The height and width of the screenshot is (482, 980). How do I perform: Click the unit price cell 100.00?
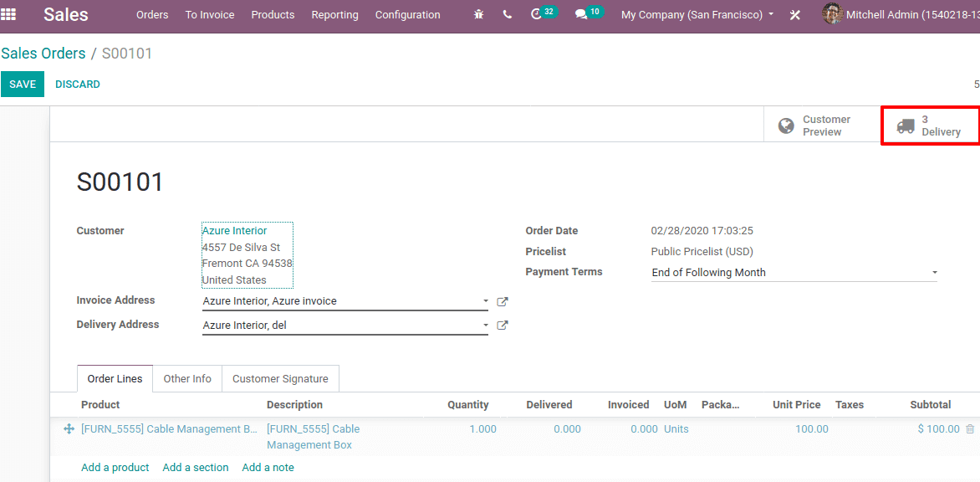(812, 428)
